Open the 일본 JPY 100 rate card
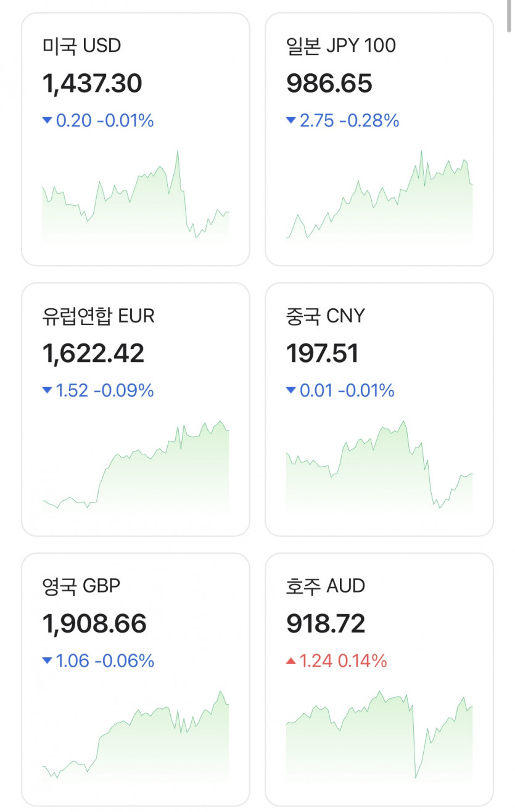The width and height of the screenshot is (515, 812). [379, 139]
